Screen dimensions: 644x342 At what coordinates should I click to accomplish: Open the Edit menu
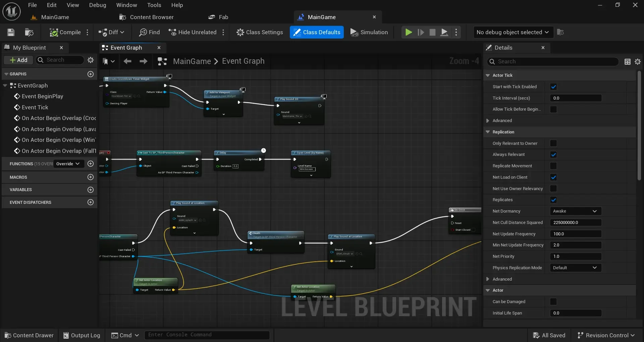point(52,5)
